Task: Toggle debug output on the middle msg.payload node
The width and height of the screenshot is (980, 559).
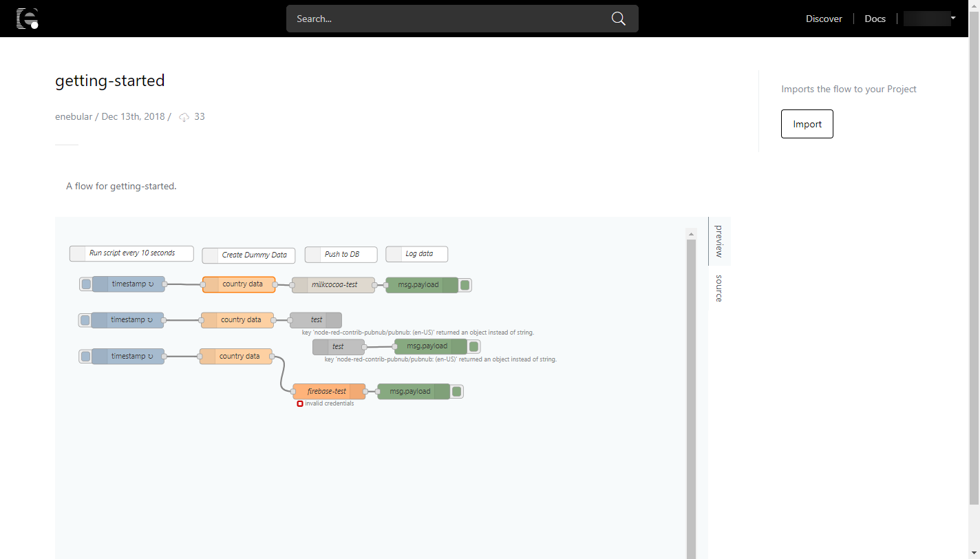Action: (x=473, y=346)
